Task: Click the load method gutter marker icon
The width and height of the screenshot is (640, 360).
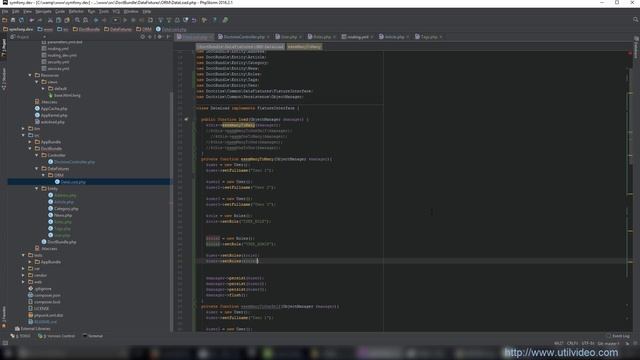Action: coord(186,120)
